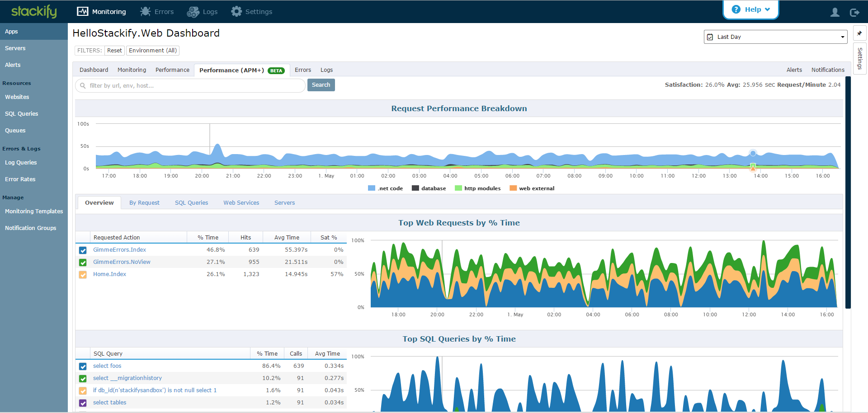The width and height of the screenshot is (868, 413).
Task: Click the Help question mark icon
Action: click(x=736, y=9)
